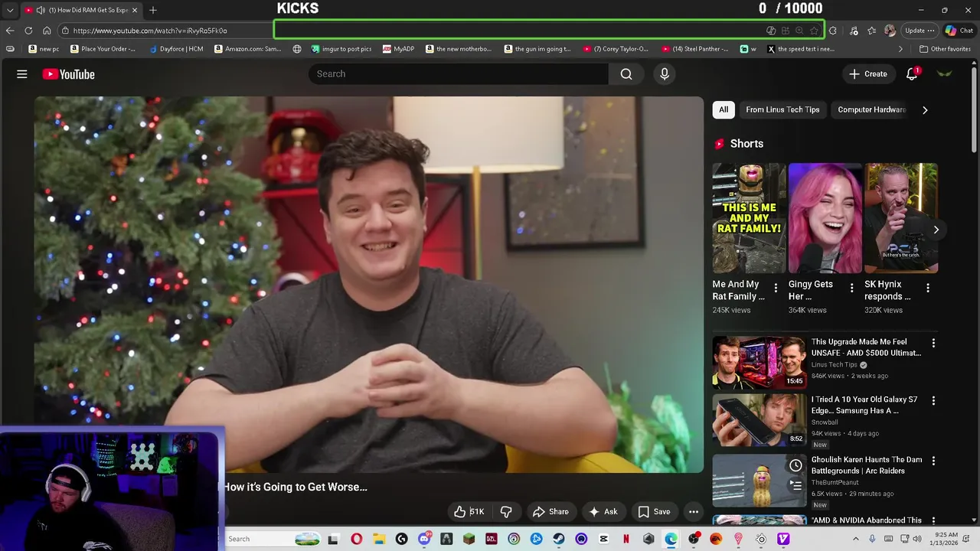Open the browser Favorites star list

point(871,31)
